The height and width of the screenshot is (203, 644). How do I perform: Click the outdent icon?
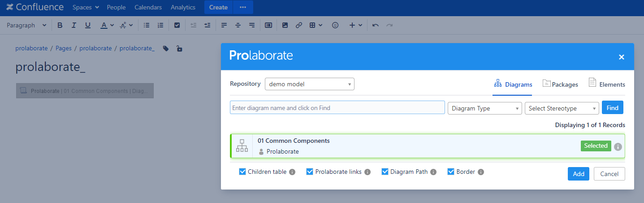[193, 25]
